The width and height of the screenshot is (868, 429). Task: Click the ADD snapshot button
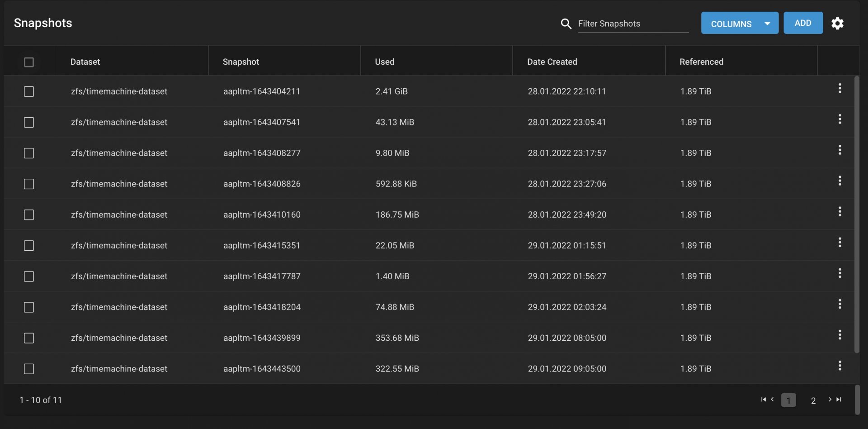click(x=803, y=23)
